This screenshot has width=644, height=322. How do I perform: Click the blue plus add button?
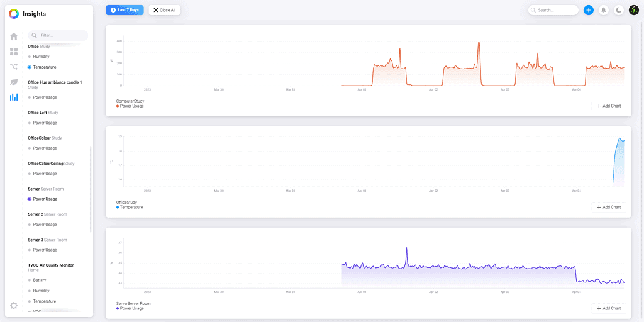pos(588,10)
